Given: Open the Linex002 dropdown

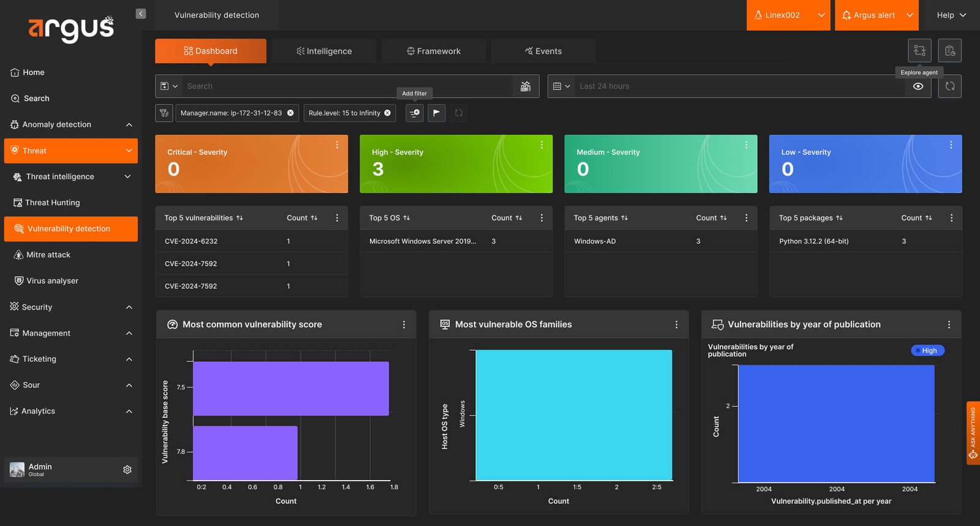Looking at the screenshot, I should tap(788, 15).
